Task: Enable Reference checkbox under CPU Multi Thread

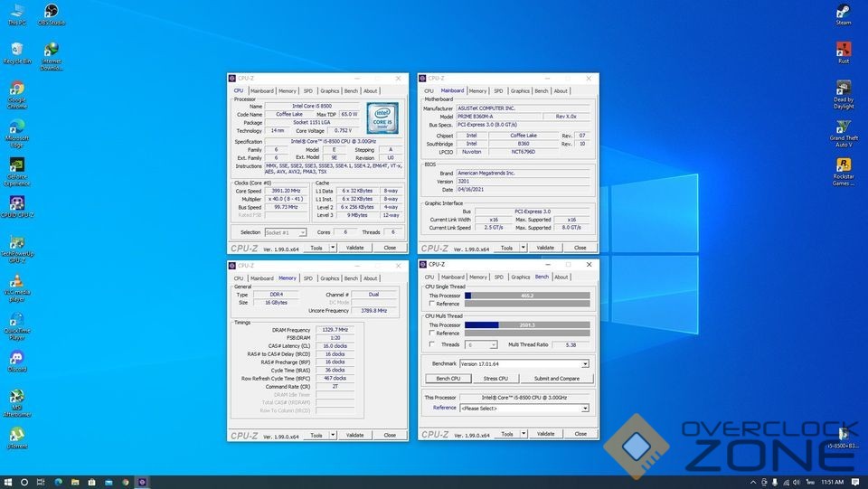Action: (x=432, y=333)
